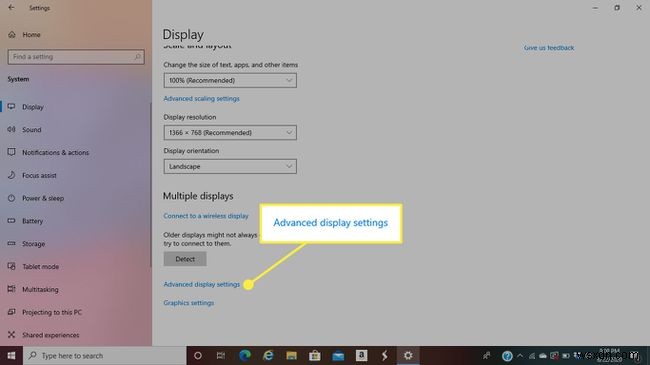Click the taskbar Type here to search box
The image size is (650, 365).
[x=104, y=355]
